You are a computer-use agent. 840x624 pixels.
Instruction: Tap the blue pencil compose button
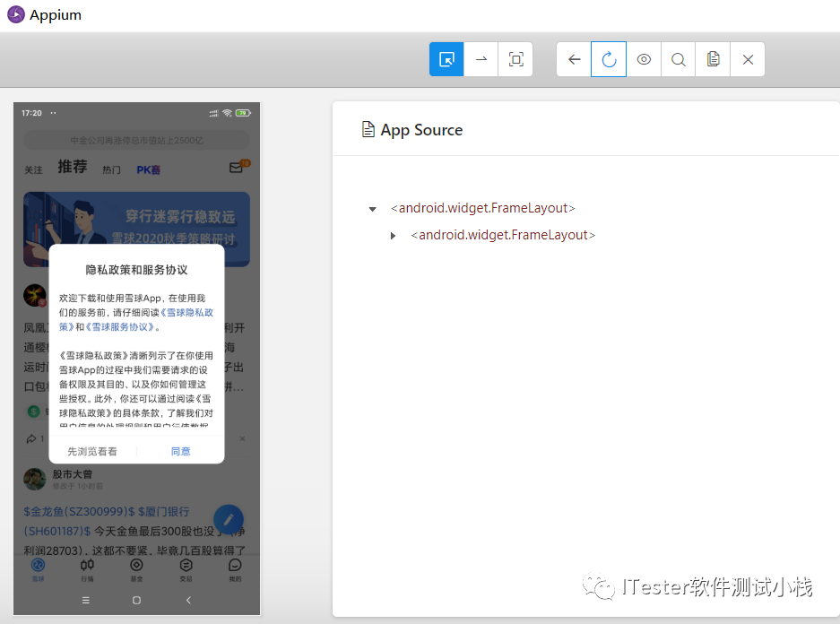click(229, 519)
